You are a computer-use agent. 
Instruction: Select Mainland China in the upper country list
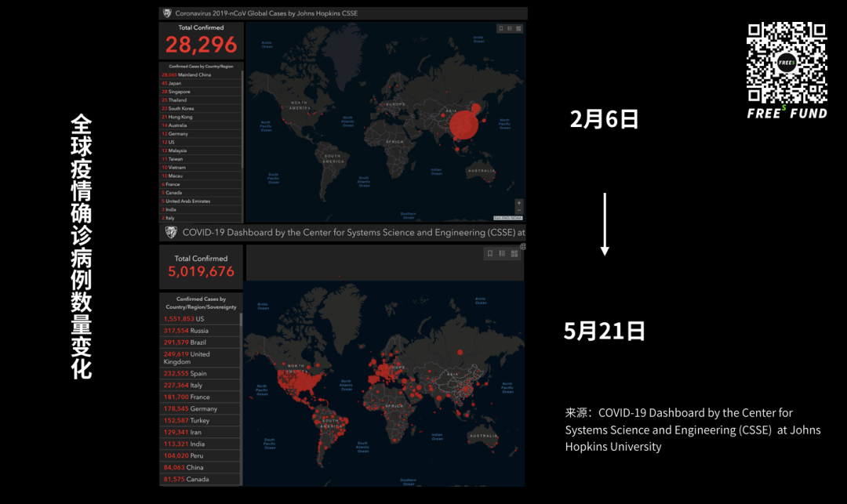pos(187,75)
